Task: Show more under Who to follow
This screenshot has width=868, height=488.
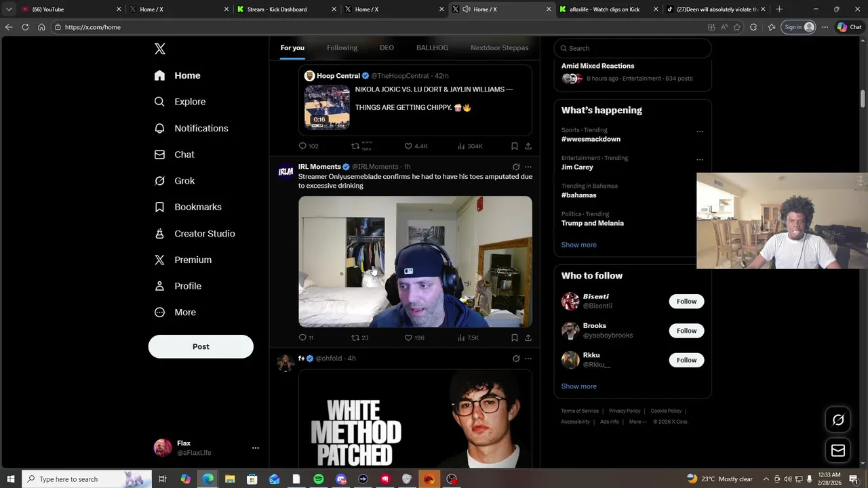Action: [578, 386]
